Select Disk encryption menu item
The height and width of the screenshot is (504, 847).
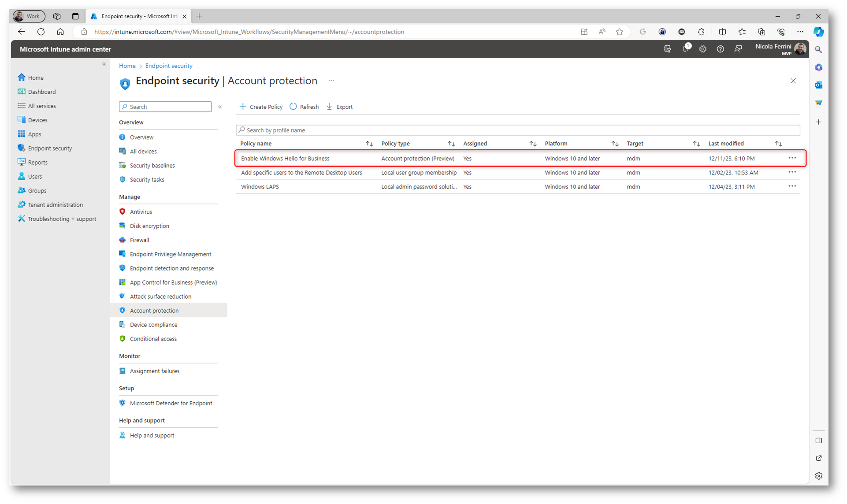(x=149, y=226)
